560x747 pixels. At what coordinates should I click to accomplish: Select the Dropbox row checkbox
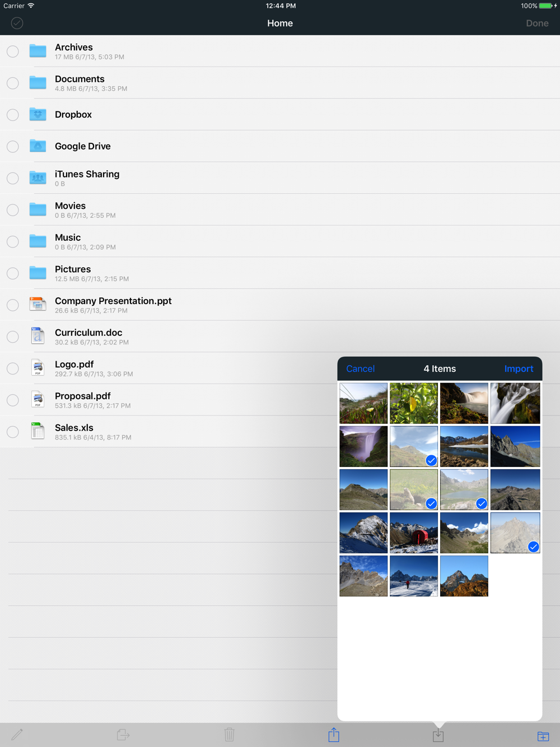pos(13,115)
